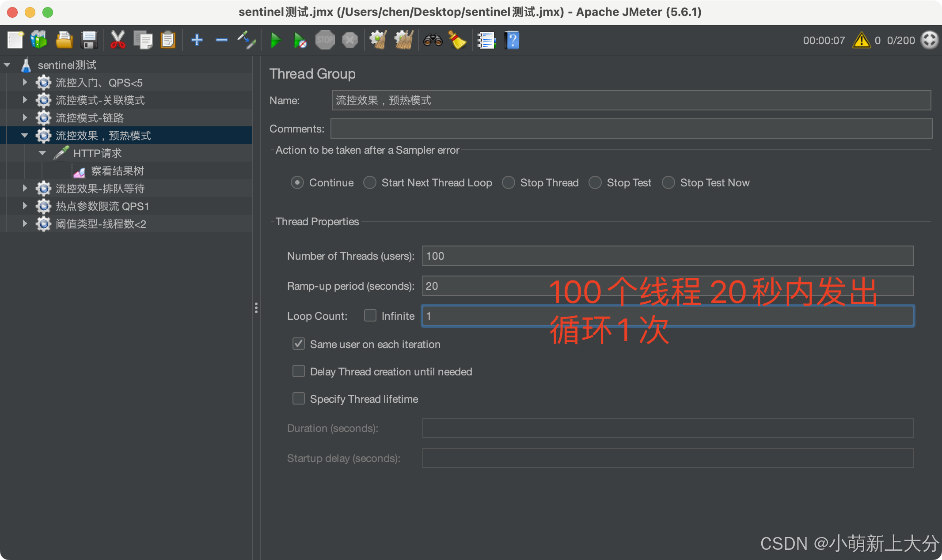942x560 pixels.
Task: Click the binoculars Search icon
Action: coord(433,40)
